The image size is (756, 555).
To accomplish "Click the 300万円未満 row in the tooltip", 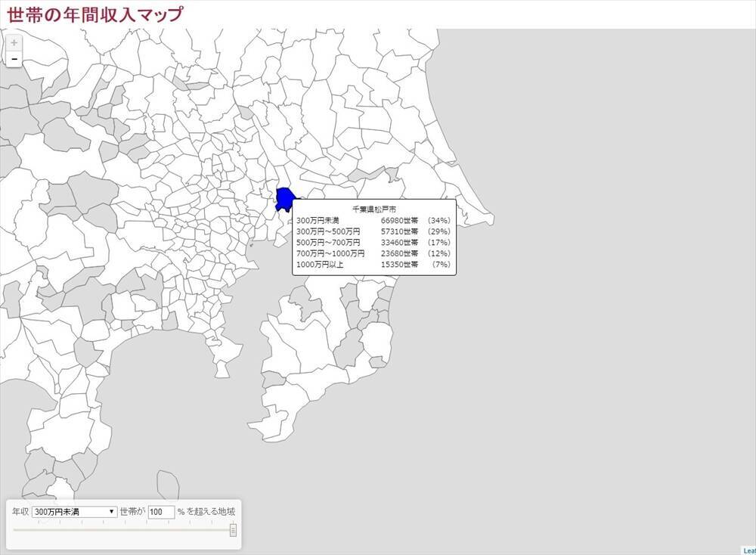I will tap(373, 221).
